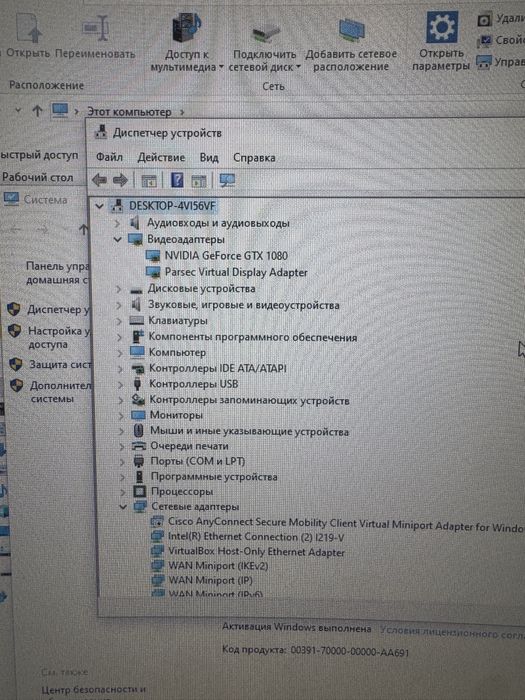Click Этот компьютер in the address breadcrumb
Viewport: 525px width, 700px height.
point(129,112)
